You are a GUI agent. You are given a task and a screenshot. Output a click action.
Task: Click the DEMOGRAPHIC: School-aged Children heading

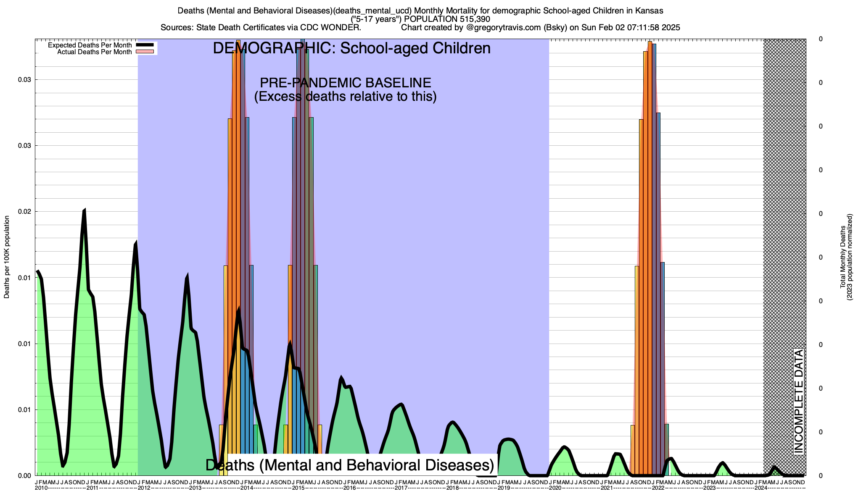[351, 48]
